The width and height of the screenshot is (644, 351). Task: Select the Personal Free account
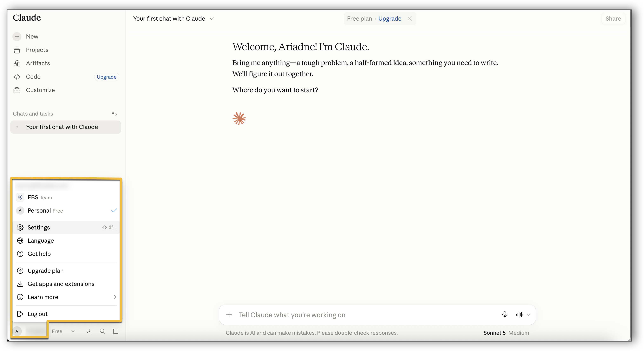66,211
